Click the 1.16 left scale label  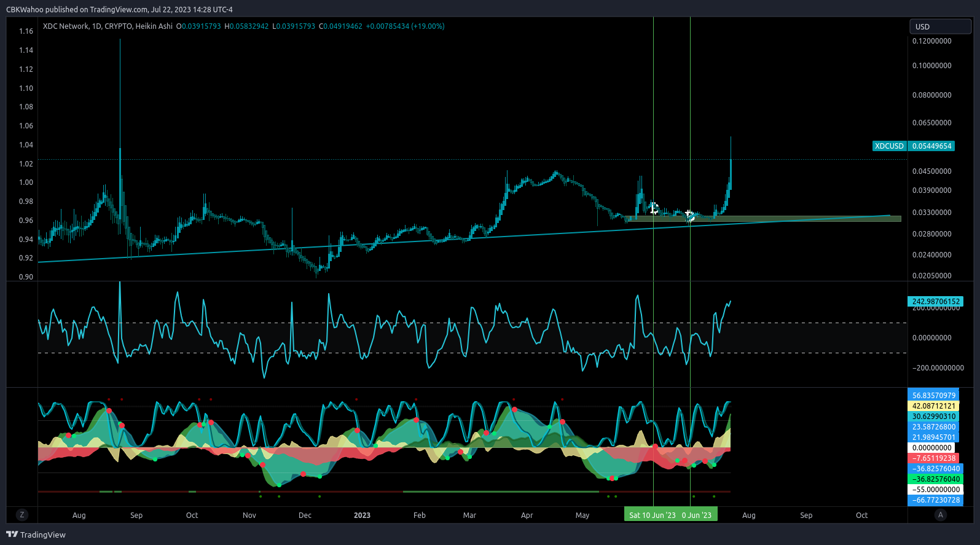26,31
